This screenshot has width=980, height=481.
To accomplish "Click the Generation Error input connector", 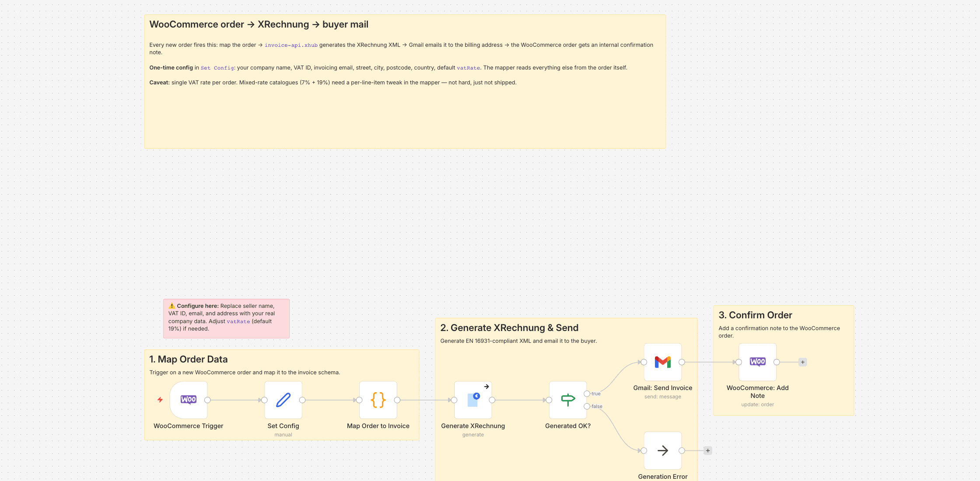I will click(x=644, y=450).
